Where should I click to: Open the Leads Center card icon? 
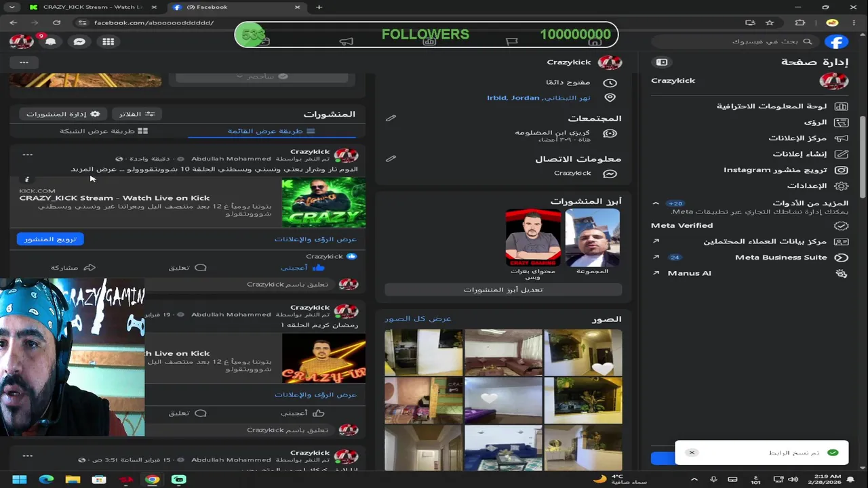842,241
